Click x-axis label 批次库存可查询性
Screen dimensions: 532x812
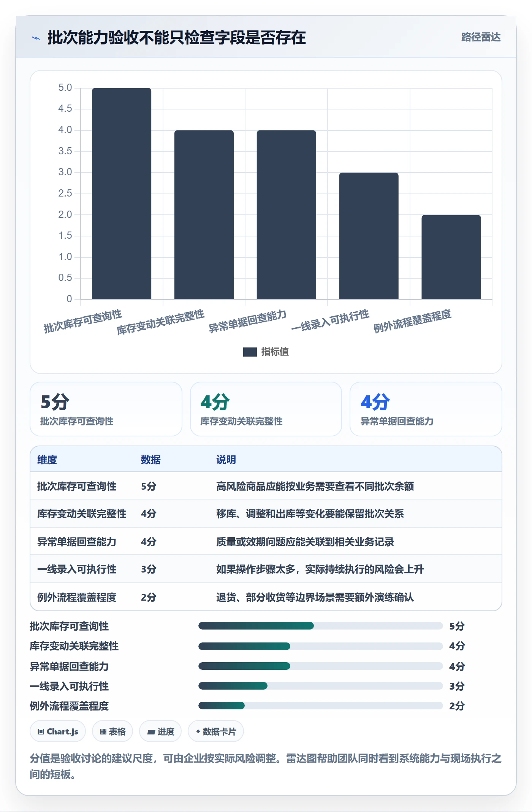point(83,321)
